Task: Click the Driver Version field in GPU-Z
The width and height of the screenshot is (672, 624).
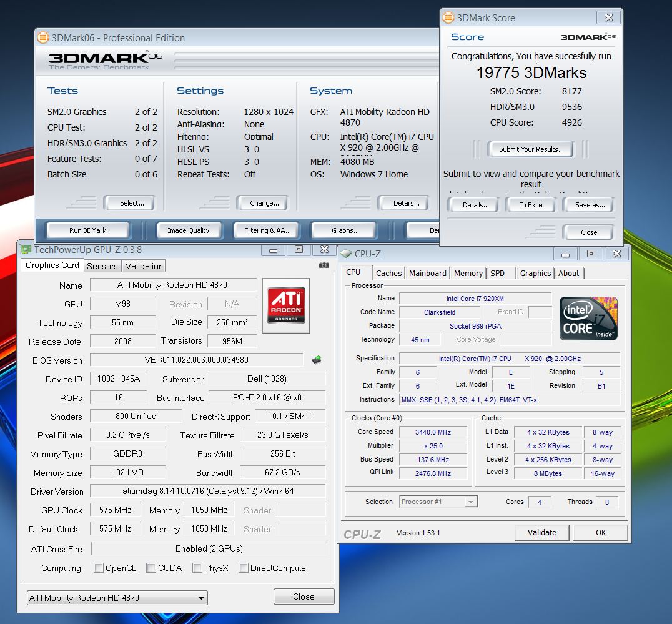Action: (208, 491)
